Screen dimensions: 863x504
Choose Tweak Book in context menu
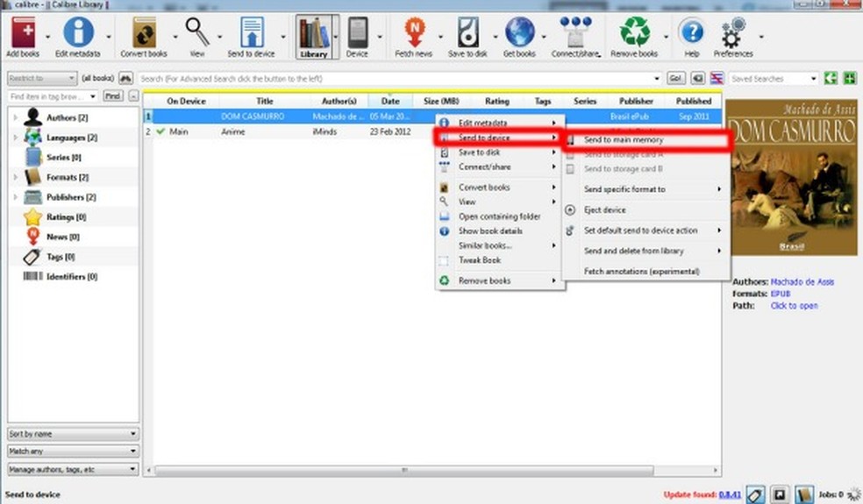499,260
